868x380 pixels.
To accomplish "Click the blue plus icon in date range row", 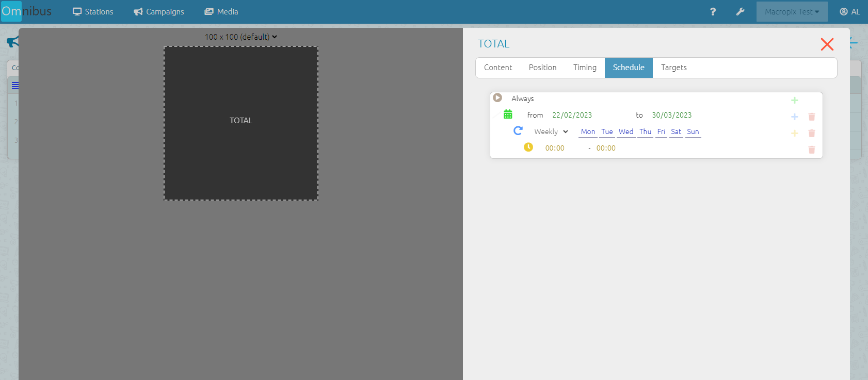I will [794, 117].
